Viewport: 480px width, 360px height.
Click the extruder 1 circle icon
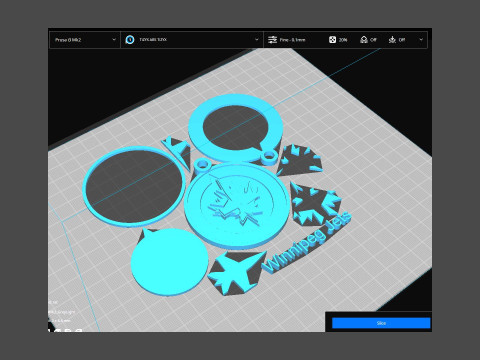click(x=130, y=40)
